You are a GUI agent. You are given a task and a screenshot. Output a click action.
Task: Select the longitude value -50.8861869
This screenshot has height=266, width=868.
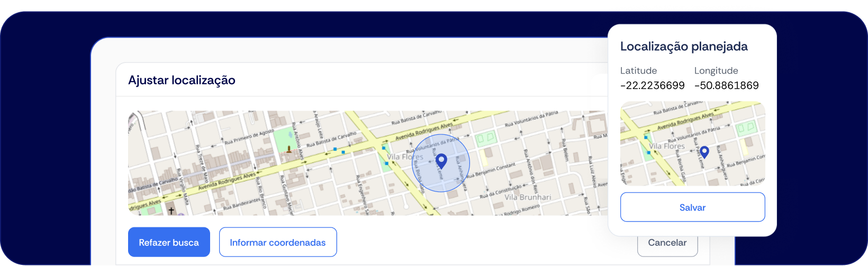click(726, 85)
